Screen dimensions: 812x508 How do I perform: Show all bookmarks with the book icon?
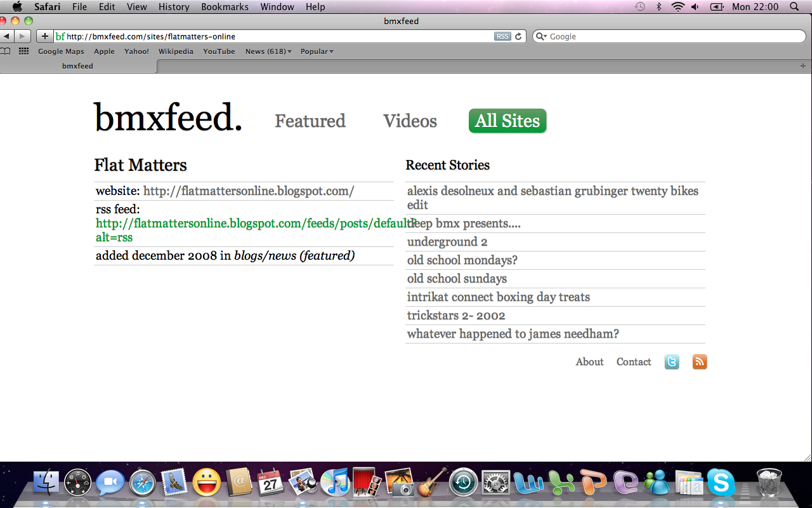tap(6, 51)
